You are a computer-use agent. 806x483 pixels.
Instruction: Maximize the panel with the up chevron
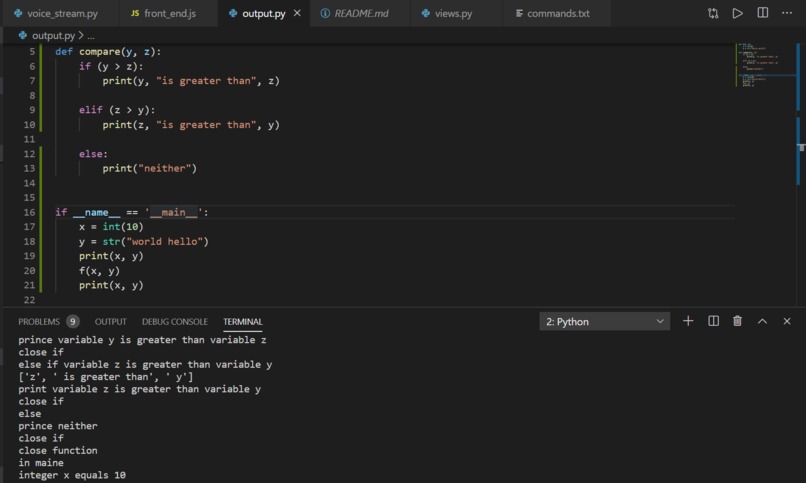tap(762, 321)
